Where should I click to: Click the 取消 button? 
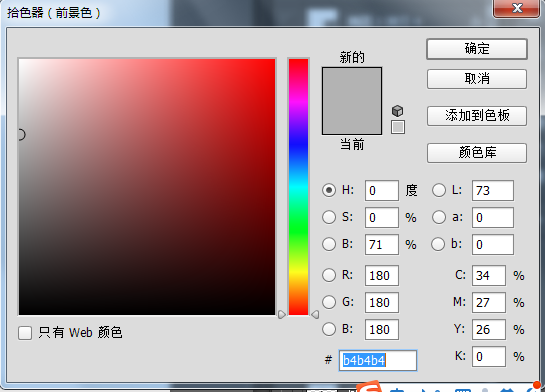(477, 79)
